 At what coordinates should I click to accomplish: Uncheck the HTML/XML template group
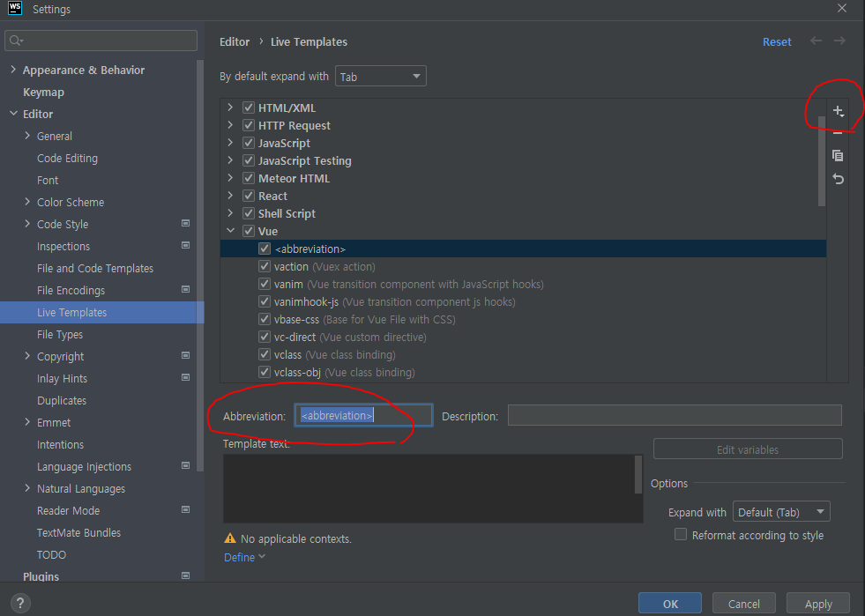[x=249, y=108]
